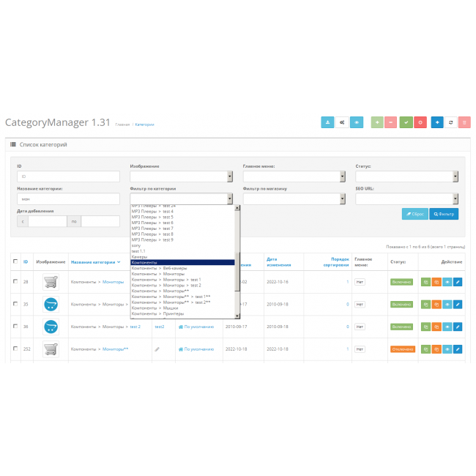The width and height of the screenshot is (476, 476).
Task: Tick the checkbox for category ID 28
Action: (x=15, y=282)
